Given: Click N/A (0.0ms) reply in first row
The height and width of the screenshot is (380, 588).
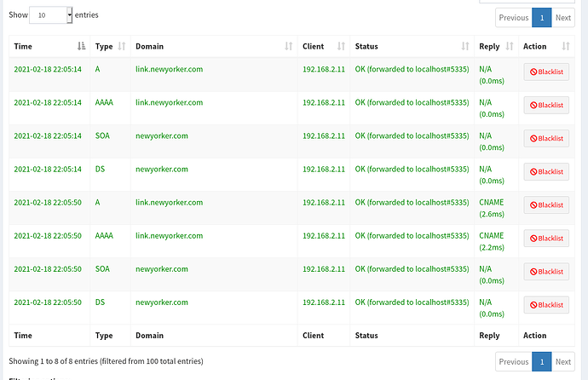Looking at the screenshot, I should [x=492, y=75].
